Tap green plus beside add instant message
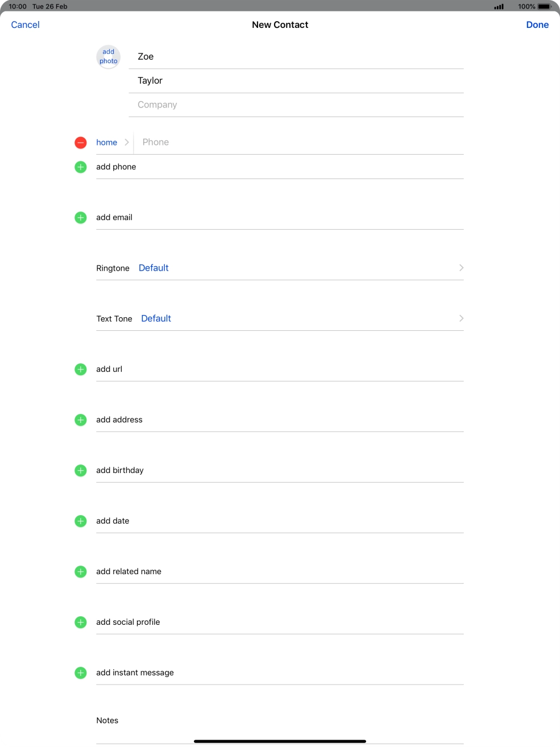This screenshot has width=560, height=747. coord(81,673)
